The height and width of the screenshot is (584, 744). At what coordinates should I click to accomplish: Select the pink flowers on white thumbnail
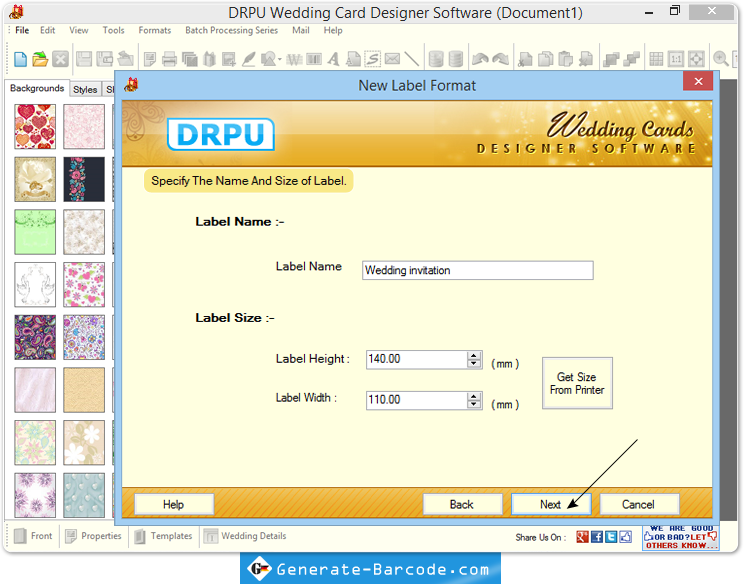84,285
